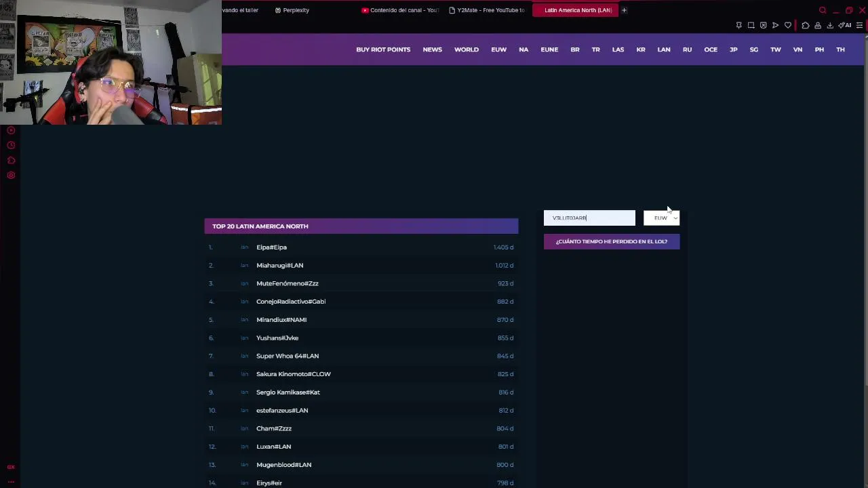868x488 pixels.
Task: Open the downloads icon
Action: [830, 25]
